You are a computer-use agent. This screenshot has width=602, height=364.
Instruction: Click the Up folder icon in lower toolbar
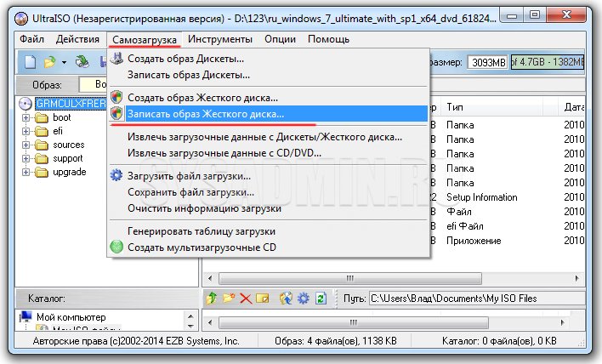[x=213, y=299]
